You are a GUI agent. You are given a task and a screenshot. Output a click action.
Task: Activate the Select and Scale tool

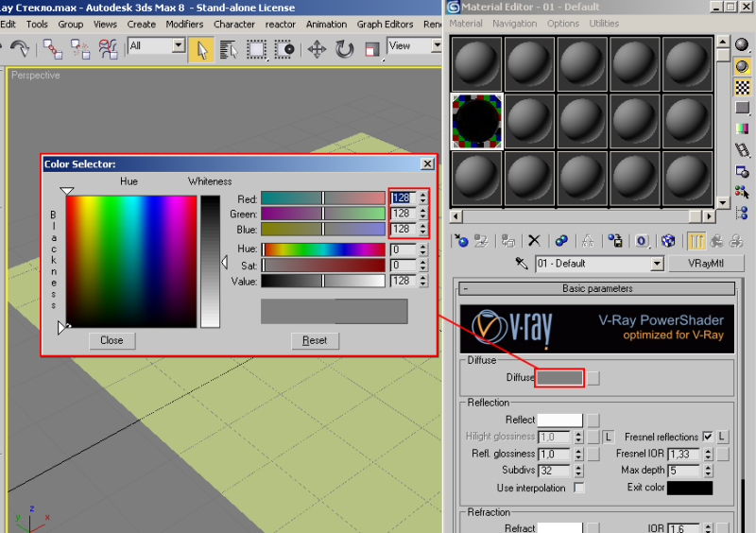tap(372, 49)
